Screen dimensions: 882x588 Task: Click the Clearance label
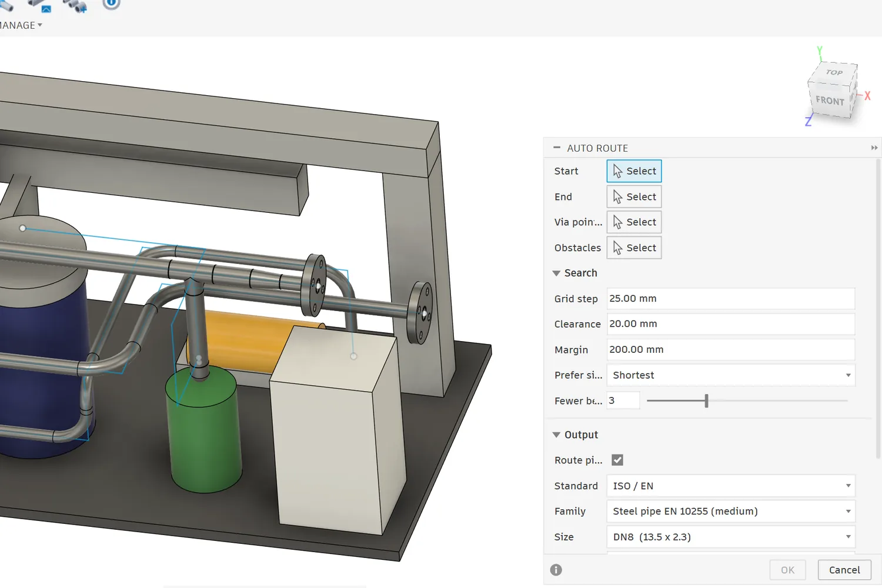click(577, 324)
